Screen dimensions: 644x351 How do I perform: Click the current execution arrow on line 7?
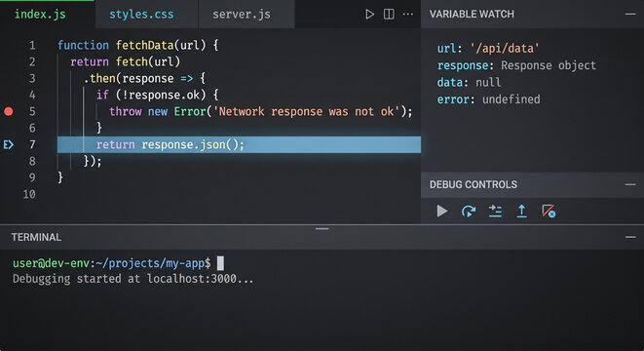click(8, 144)
